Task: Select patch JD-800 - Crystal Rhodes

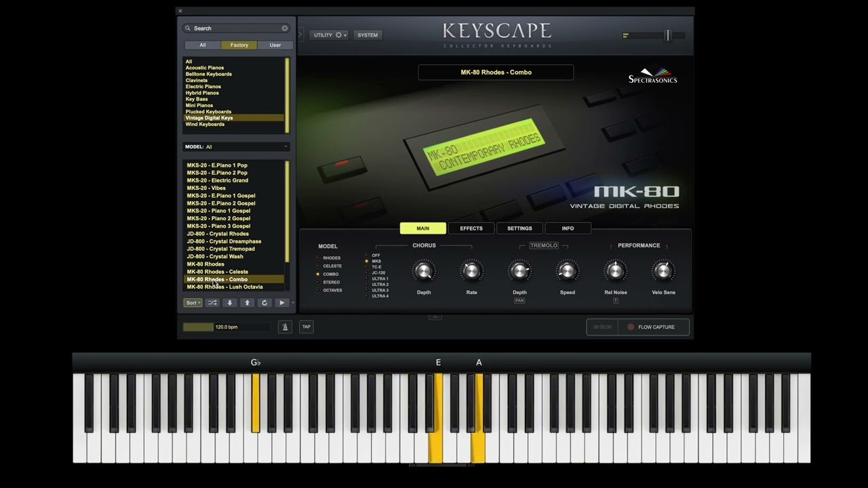Action: click(218, 234)
